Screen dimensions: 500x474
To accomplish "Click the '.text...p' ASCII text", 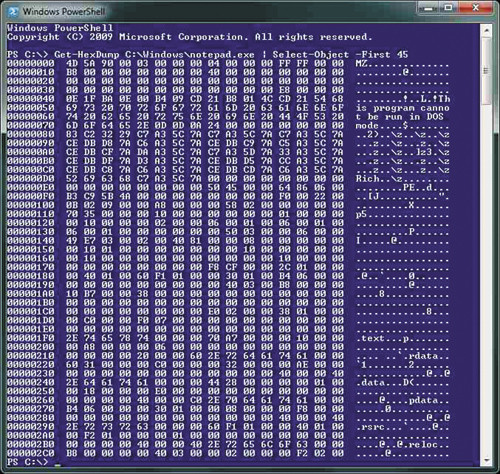I will (x=382, y=338).
